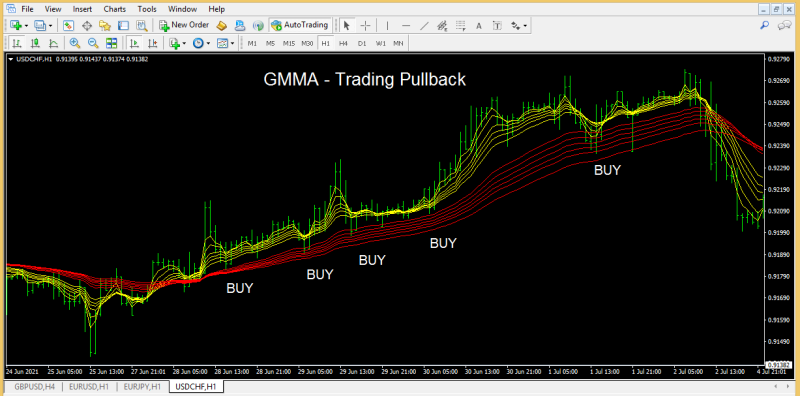Click the green signal globe icon
Screen dimensions: 800x396
(258, 25)
